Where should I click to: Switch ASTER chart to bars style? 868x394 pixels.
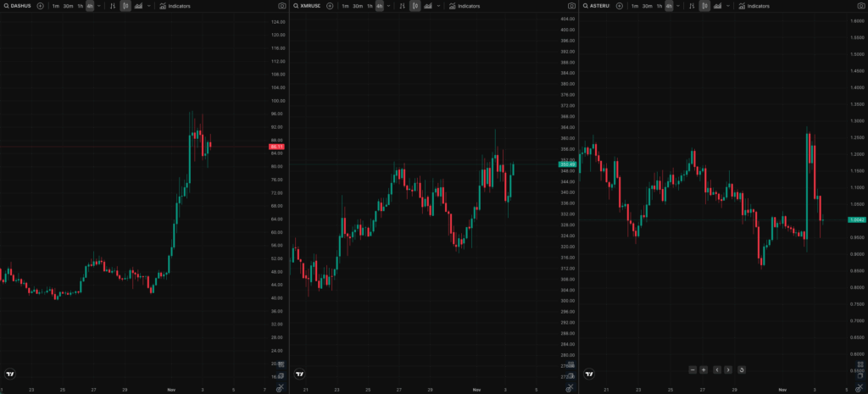tap(692, 6)
